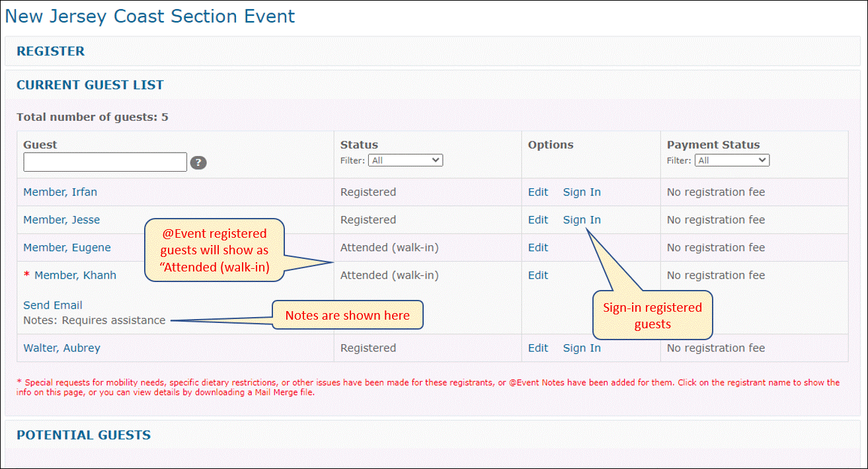Click the help question mark icon beside guest search

click(198, 162)
